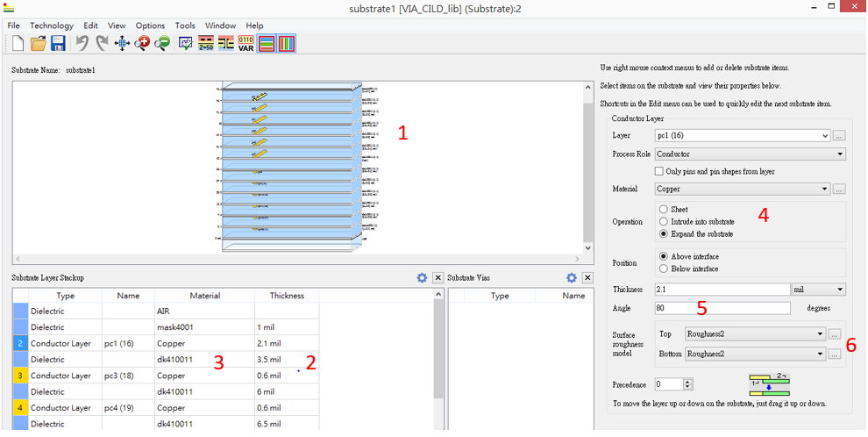Click the Zoom Out magnifier icon
The width and height of the screenshot is (868, 437).
161,43
